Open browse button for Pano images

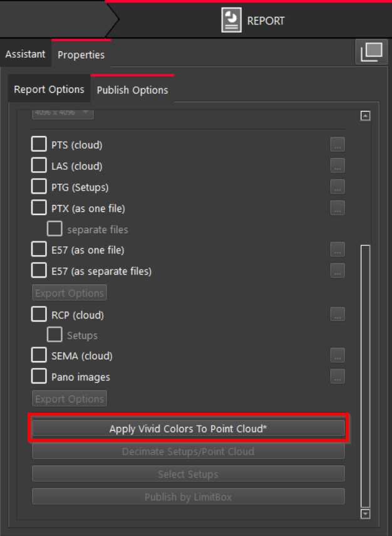[x=338, y=377]
